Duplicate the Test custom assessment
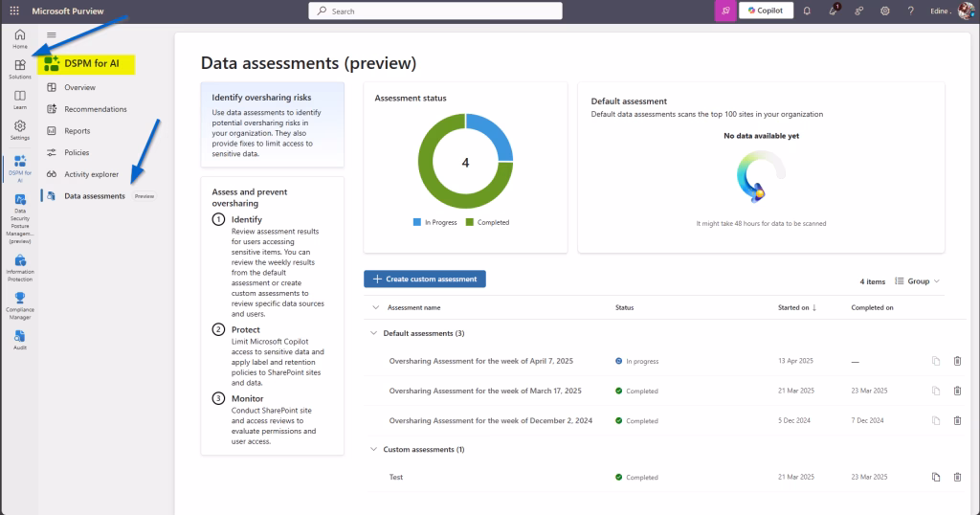The image size is (980, 515). (x=936, y=477)
